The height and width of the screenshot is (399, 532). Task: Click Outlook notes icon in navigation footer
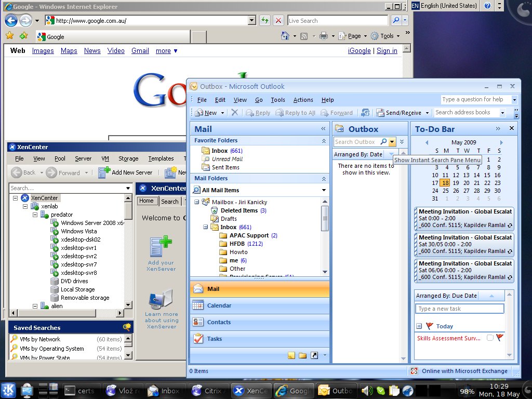(291, 355)
